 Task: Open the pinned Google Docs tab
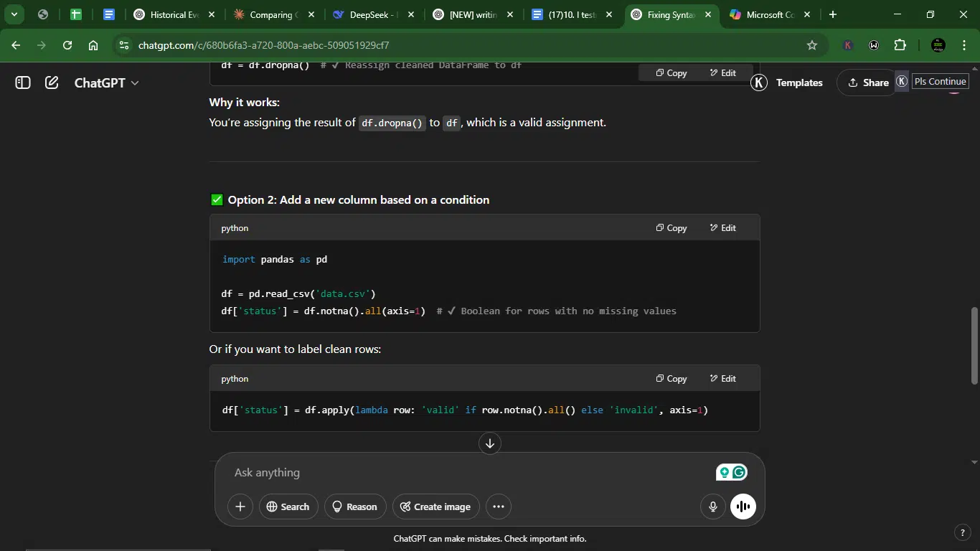coord(109,14)
